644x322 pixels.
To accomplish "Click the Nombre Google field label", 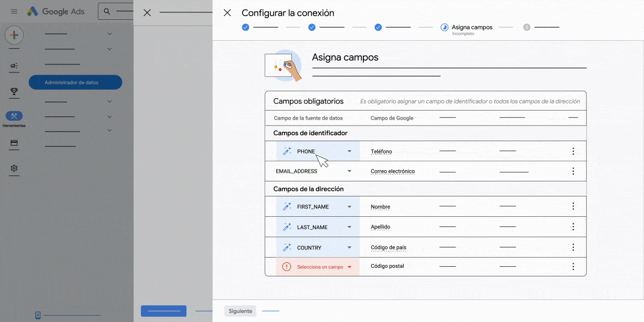I will tap(380, 207).
